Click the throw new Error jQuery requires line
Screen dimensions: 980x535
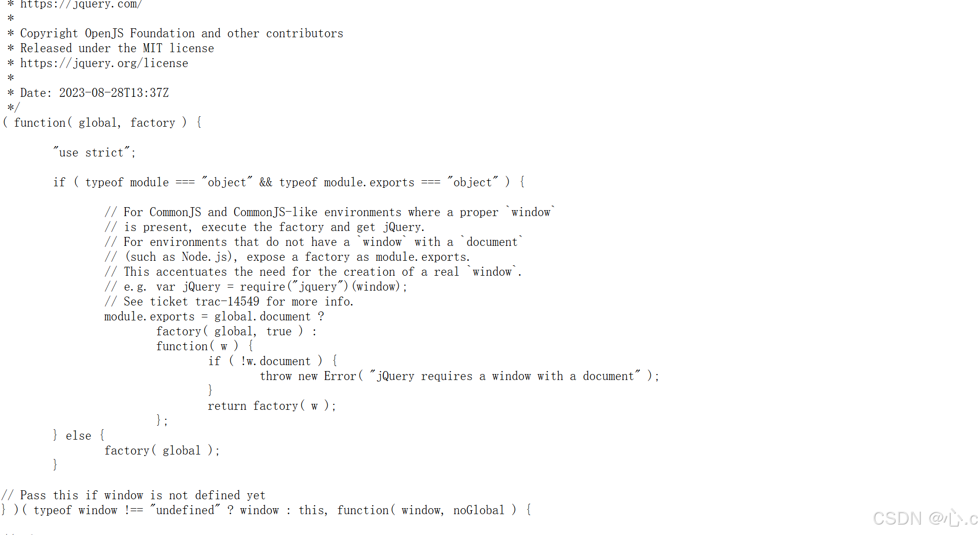459,376
